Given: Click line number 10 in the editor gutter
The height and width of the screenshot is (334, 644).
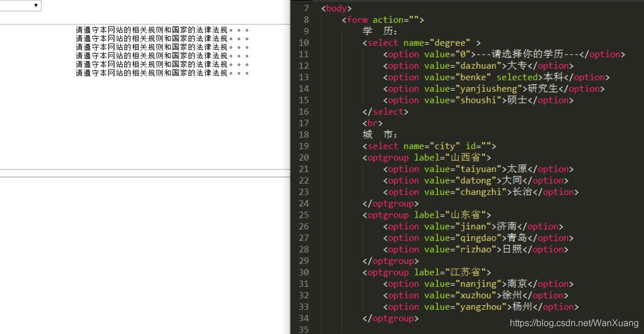Looking at the screenshot, I should tap(304, 42).
